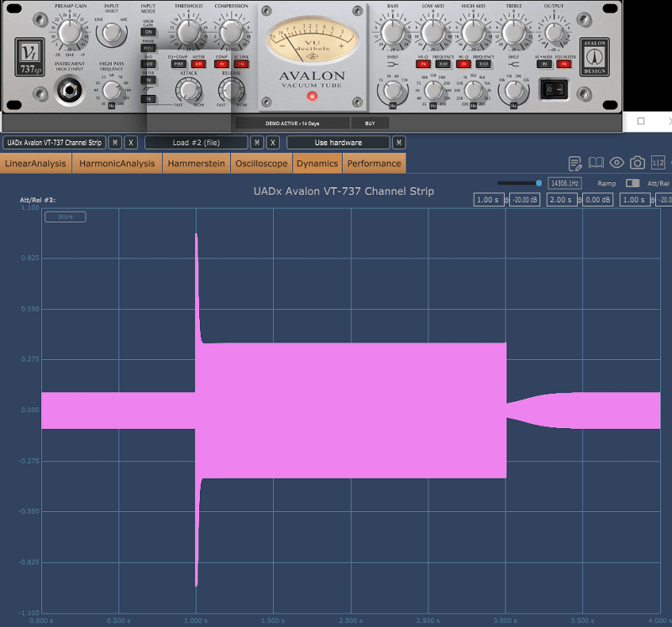Click the 14306.1Hz frequency field
This screenshot has height=627, width=672.
pos(564,183)
